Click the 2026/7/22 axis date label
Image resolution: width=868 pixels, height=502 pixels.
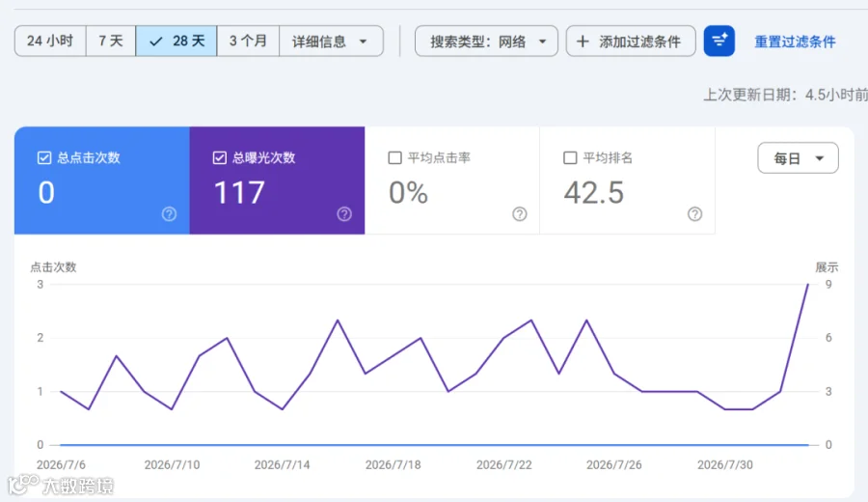tap(503, 465)
